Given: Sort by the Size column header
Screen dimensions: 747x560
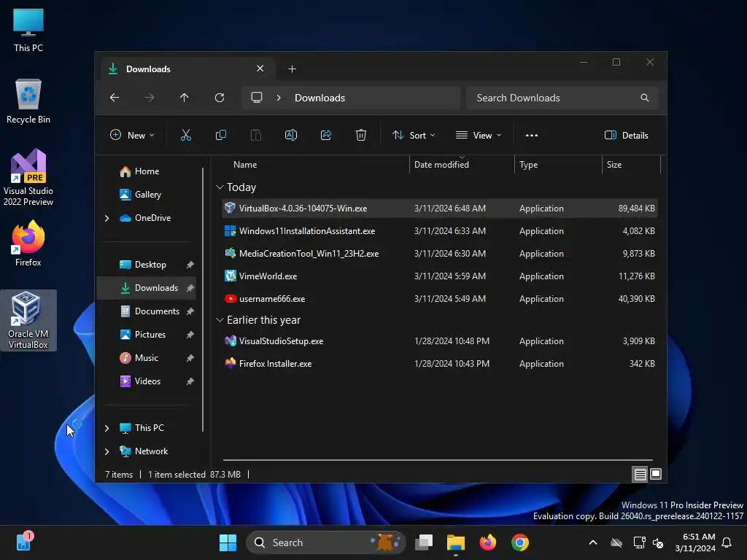Looking at the screenshot, I should [x=631, y=165].
